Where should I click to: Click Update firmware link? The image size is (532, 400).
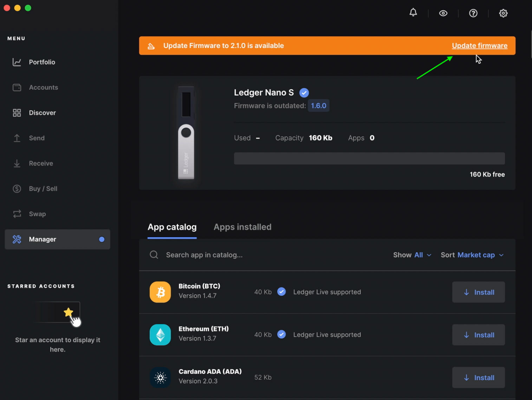point(480,46)
